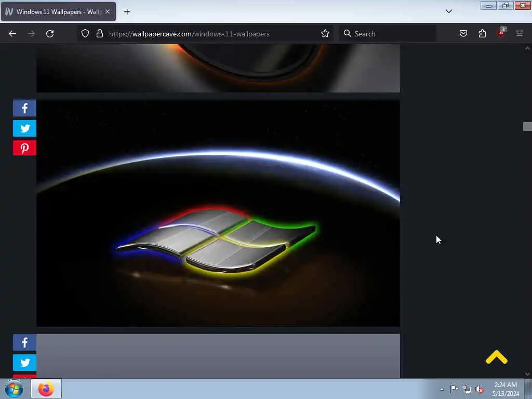Select the Windows 11 Wallpapers tab
This screenshot has height=399, width=532.
[x=58, y=11]
